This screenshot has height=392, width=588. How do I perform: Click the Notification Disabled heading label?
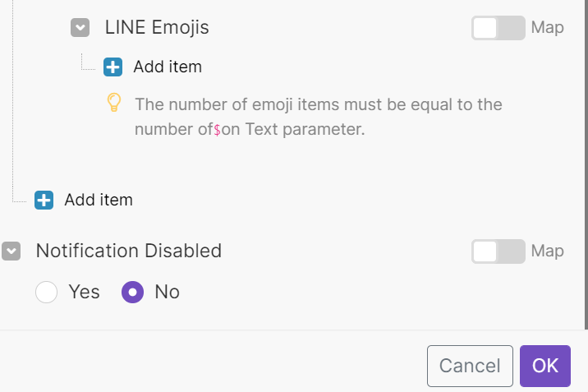point(129,251)
